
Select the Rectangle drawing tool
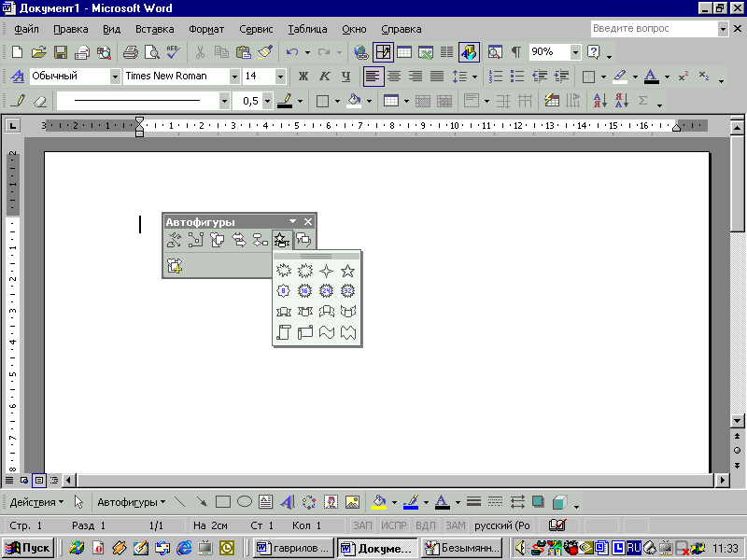(222, 502)
